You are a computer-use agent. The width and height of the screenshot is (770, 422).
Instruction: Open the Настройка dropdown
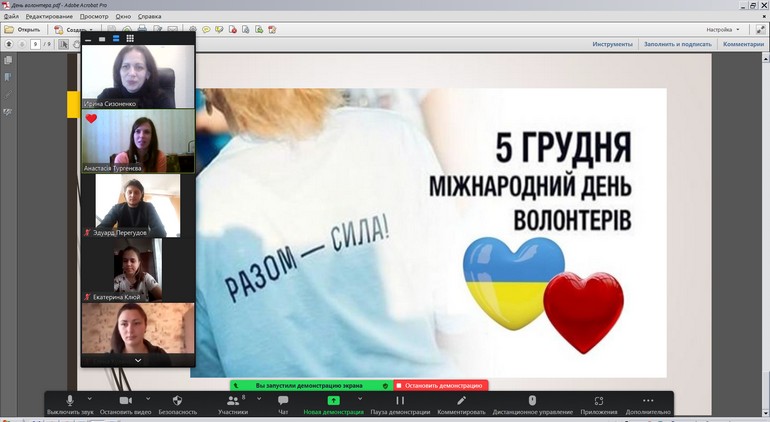tap(723, 29)
